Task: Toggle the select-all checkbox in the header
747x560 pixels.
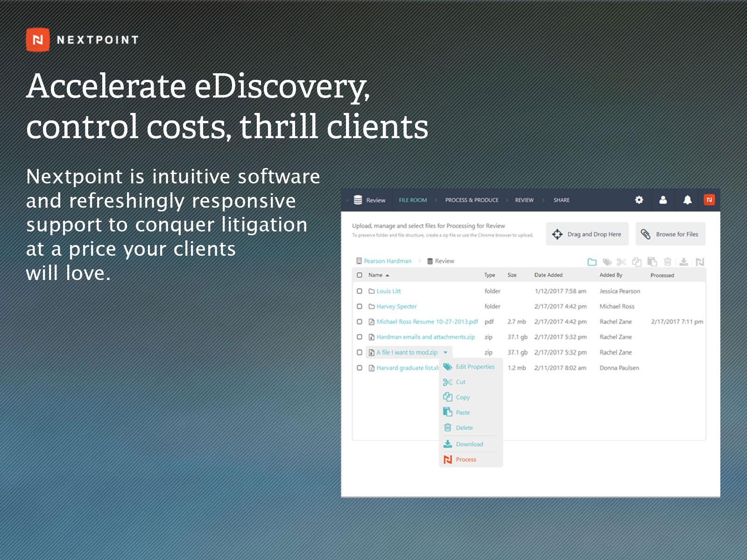Action: [359, 275]
